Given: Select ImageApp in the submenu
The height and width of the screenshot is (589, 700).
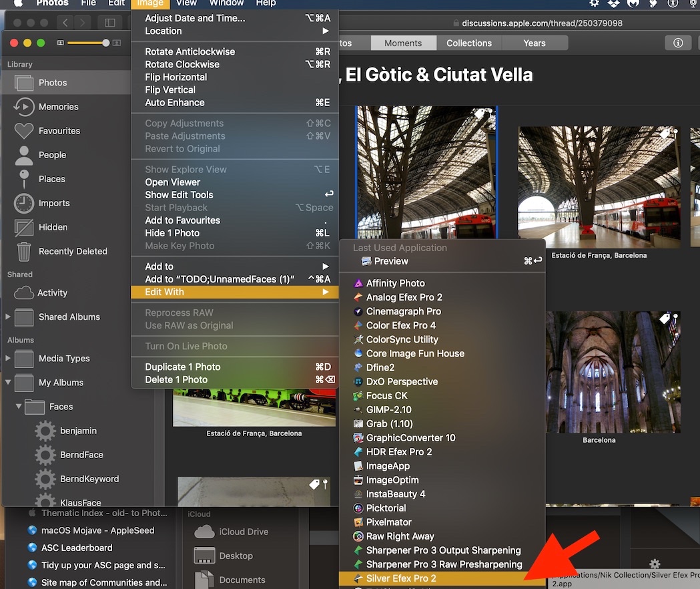Looking at the screenshot, I should (442, 466).
